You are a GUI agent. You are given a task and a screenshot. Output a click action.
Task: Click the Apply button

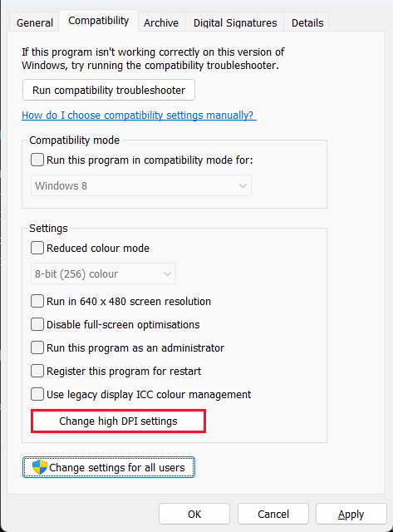[x=351, y=514]
